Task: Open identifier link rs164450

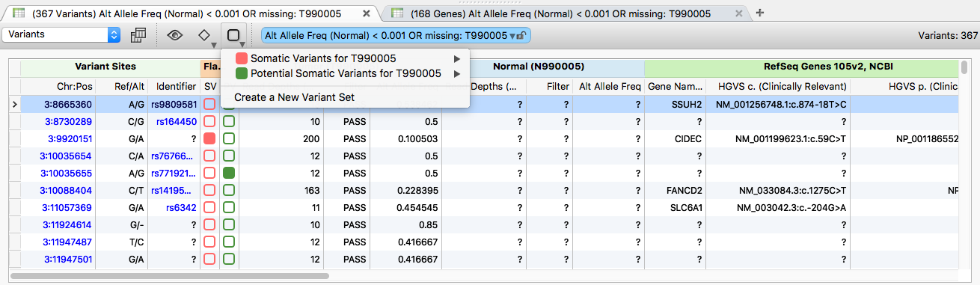Action: click(x=177, y=121)
